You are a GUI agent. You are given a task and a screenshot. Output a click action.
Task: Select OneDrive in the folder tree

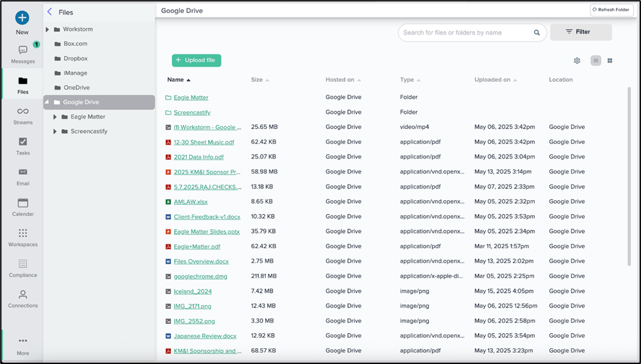[x=77, y=88]
